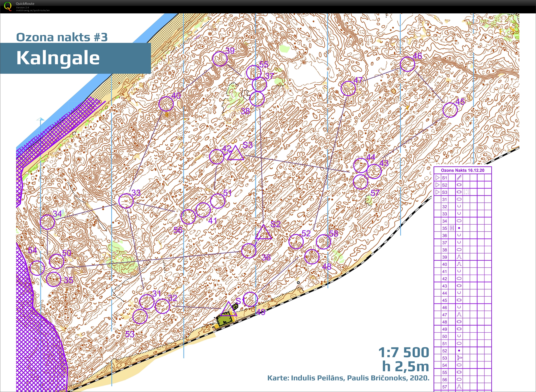Select row 57 in the control table
This screenshot has width=536, height=392.
462,387
